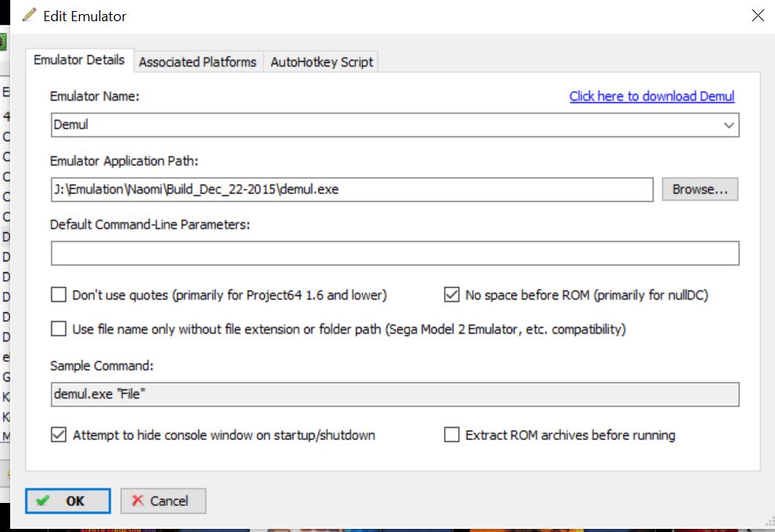Click the Sample Command read-only field
The height and width of the screenshot is (532, 775).
pos(395,394)
